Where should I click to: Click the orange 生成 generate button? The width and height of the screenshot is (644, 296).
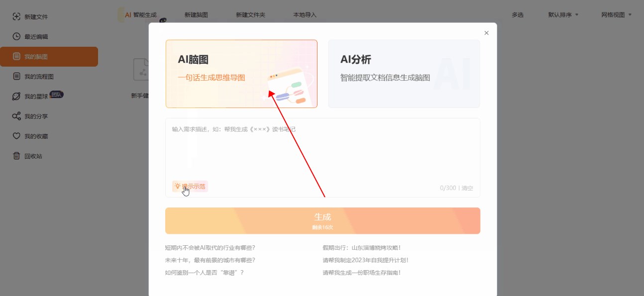(322, 220)
